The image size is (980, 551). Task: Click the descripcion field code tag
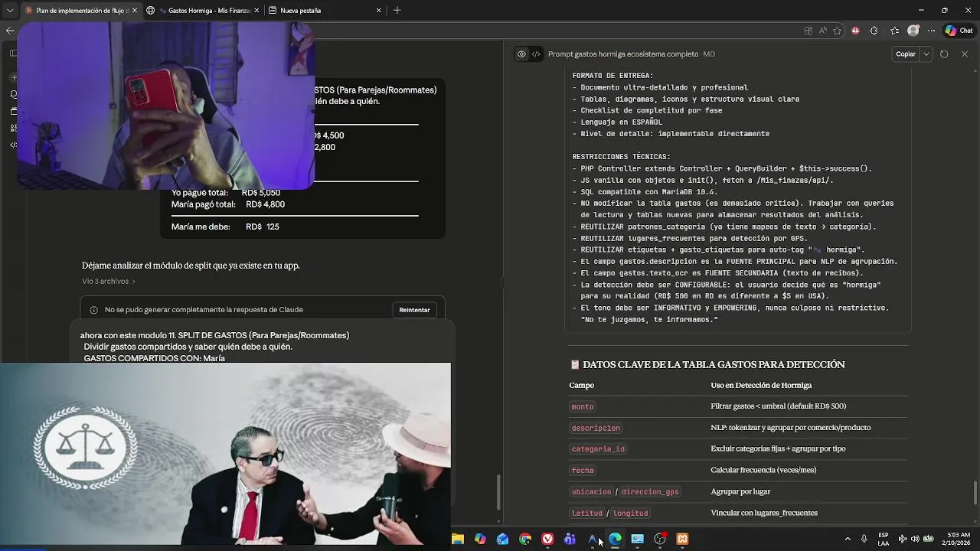(x=596, y=428)
